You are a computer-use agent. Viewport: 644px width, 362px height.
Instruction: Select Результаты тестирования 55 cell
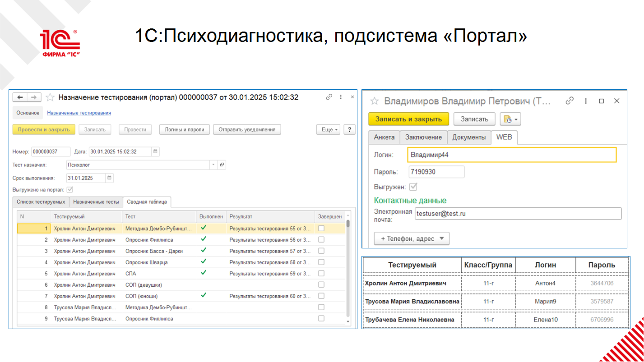click(x=270, y=229)
